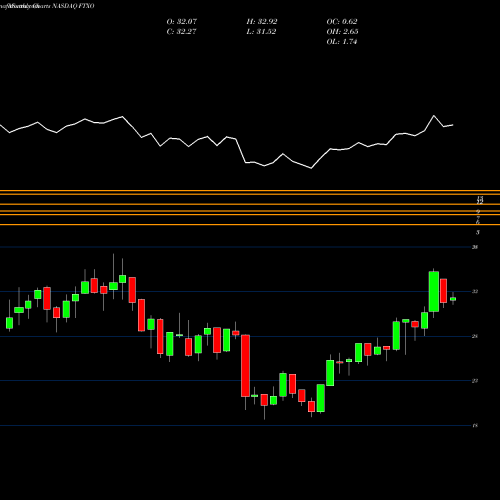
Task: Click the last point of the white line
Action: tap(453, 125)
